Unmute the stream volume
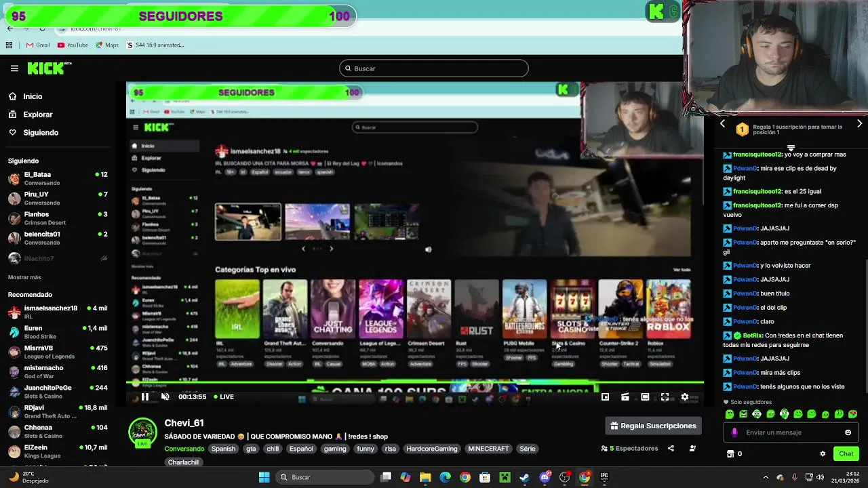 click(x=165, y=397)
